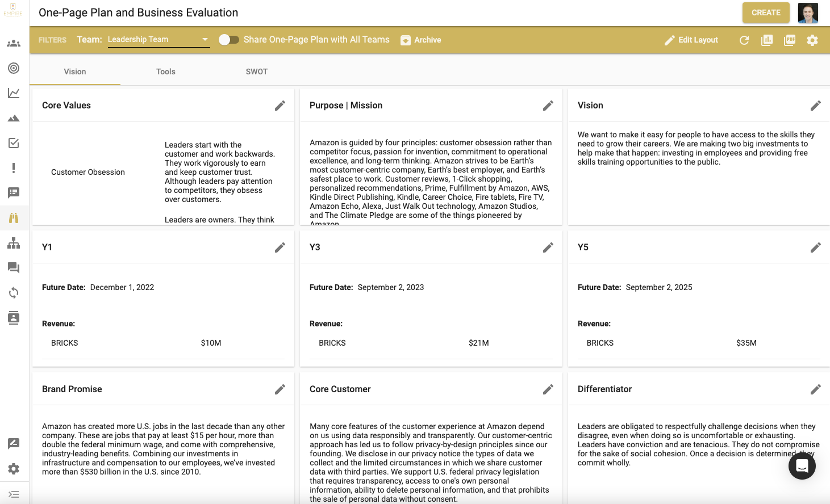Viewport: 830px width, 504px height.
Task: Click the Empire logo in the corner
Action: click(x=13, y=10)
